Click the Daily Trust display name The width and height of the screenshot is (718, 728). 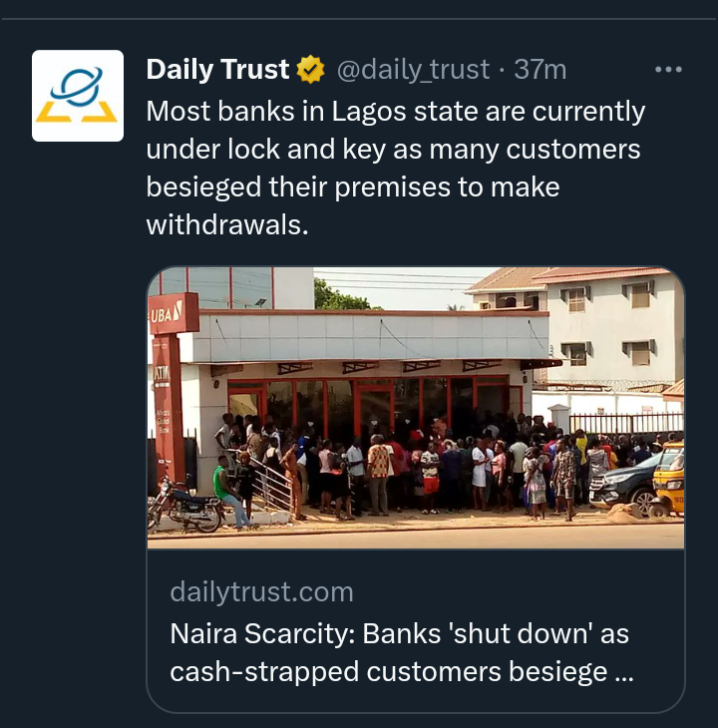[x=217, y=69]
